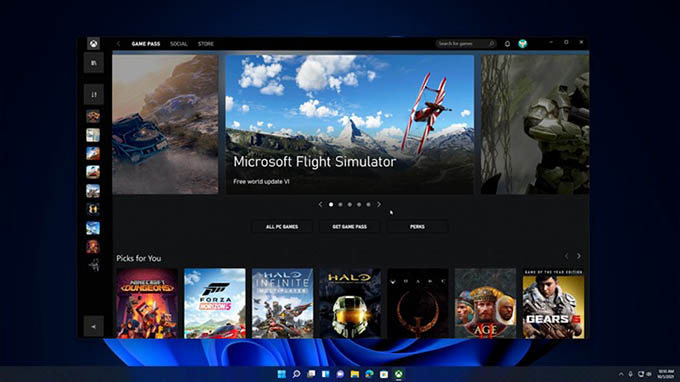Screen dimensions: 680x382
Task: Show the next featured carousel slide
Action: click(379, 204)
